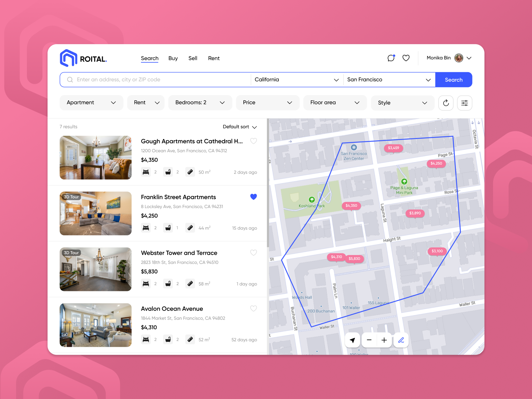The height and width of the screenshot is (399, 532).
Task: Open Avalon Ocean Avenue listing title
Action: tap(172, 309)
